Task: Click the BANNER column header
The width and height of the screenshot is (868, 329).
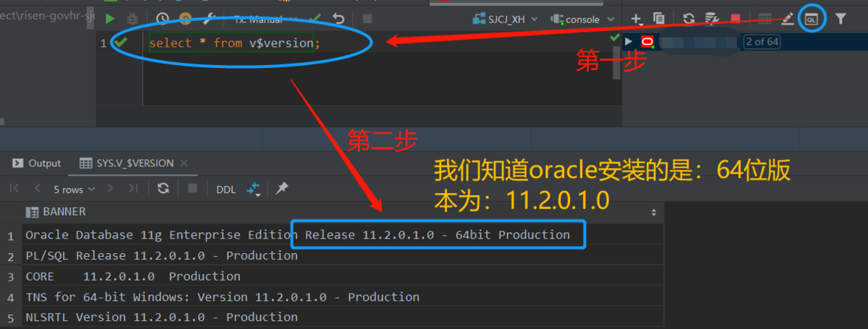Action: (x=64, y=212)
